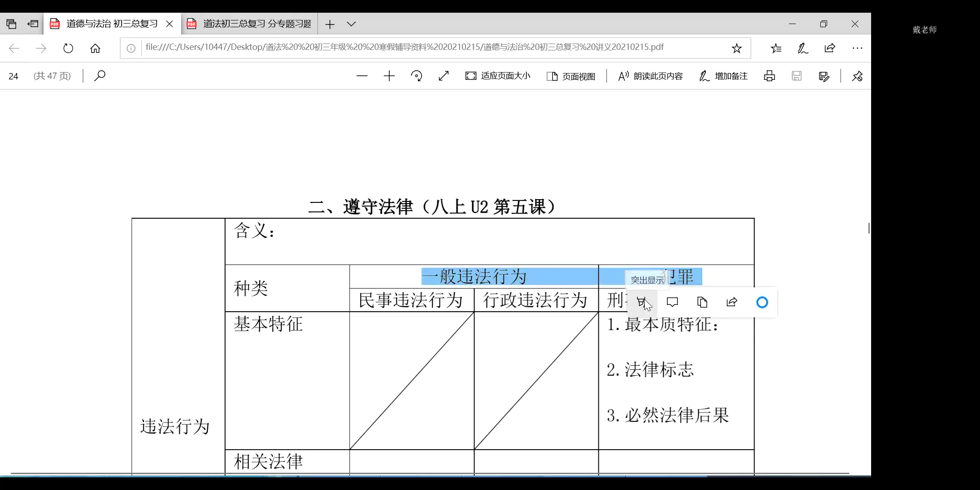Share selected text from popup toolbar
Screen dimensions: 980x490
(x=732, y=302)
